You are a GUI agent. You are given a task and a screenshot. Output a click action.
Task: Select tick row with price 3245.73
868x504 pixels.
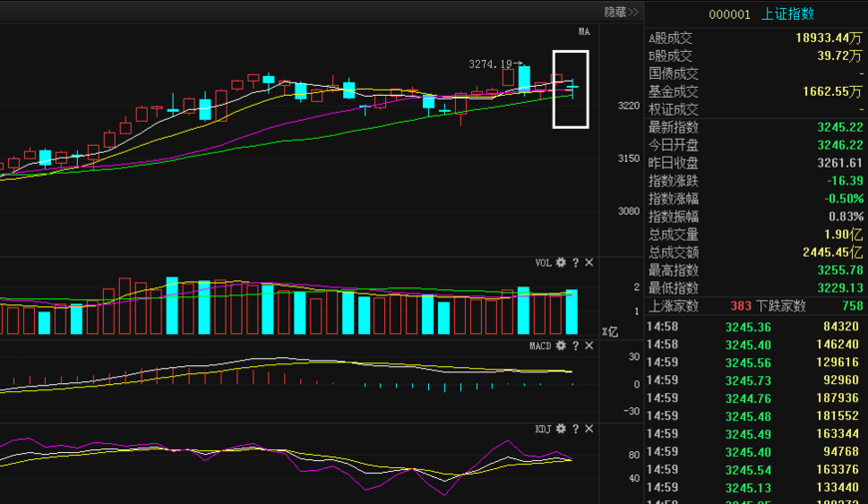click(755, 380)
